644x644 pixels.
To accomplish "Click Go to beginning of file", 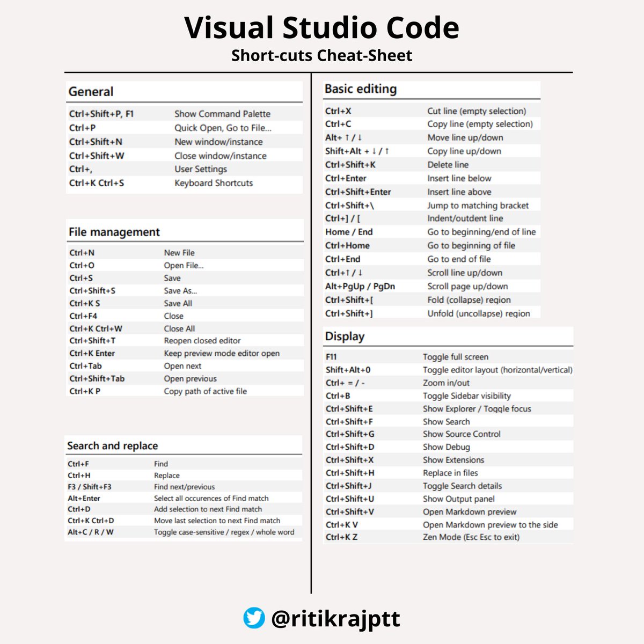I will click(x=471, y=246).
